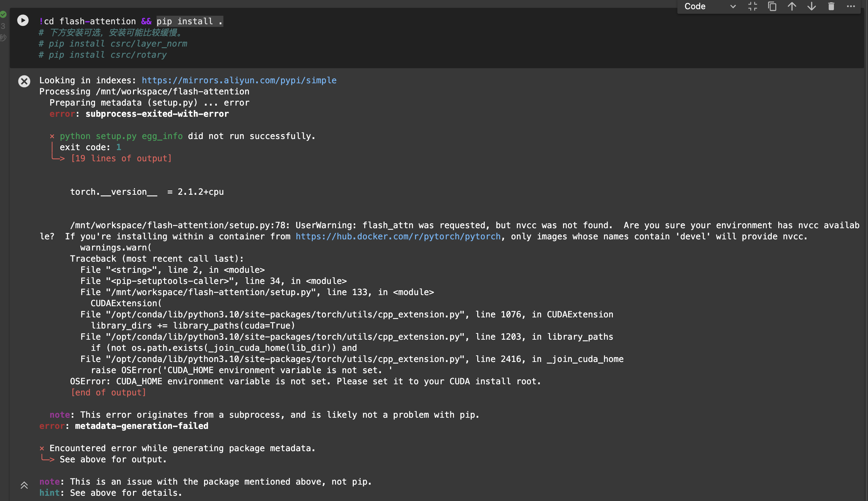Click into the cd flash-attention code line
The height and width of the screenshot is (501, 868).
coord(98,21)
